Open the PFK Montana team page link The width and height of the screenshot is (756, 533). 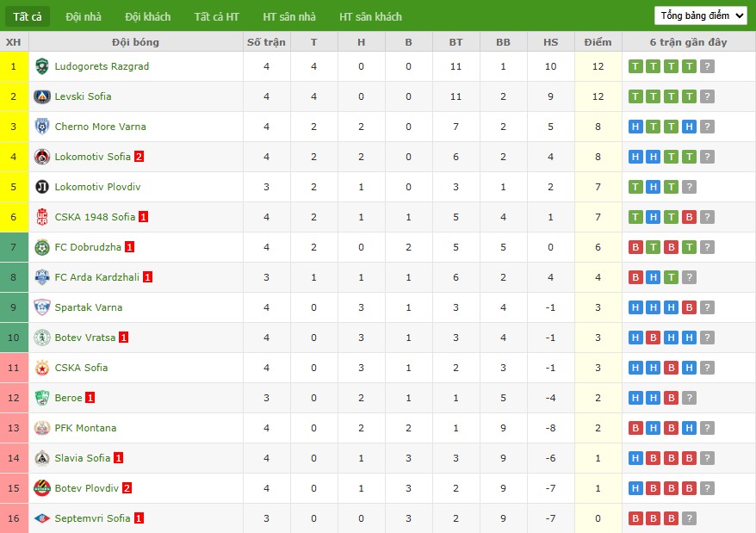pyautogui.click(x=85, y=428)
